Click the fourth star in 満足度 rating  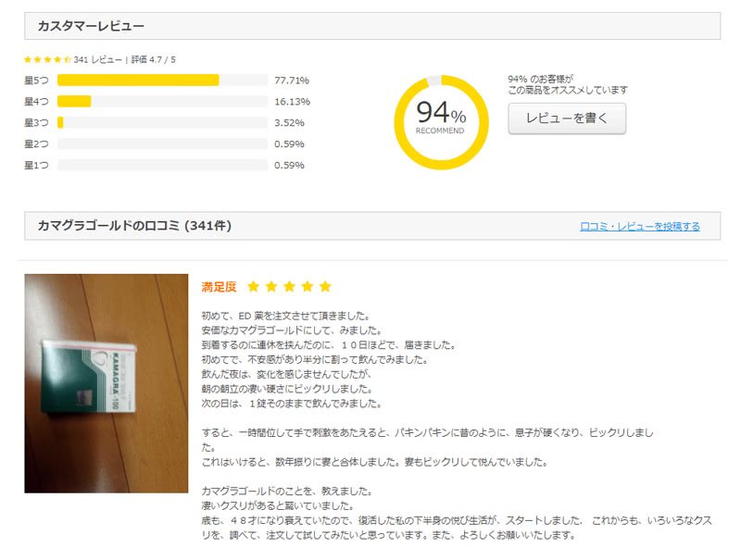pos(307,287)
